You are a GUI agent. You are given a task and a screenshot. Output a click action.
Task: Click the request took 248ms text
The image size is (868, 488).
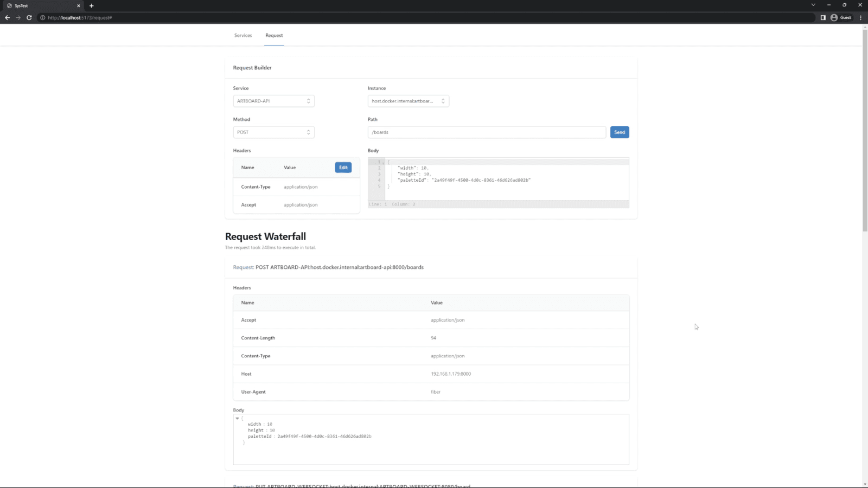click(270, 247)
